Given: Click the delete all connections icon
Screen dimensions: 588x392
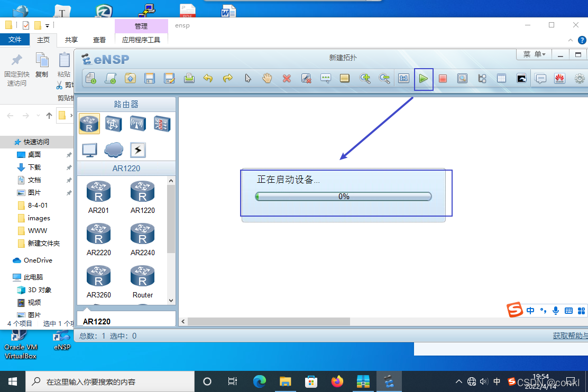Looking at the screenshot, I should pyautogui.click(x=306, y=78).
